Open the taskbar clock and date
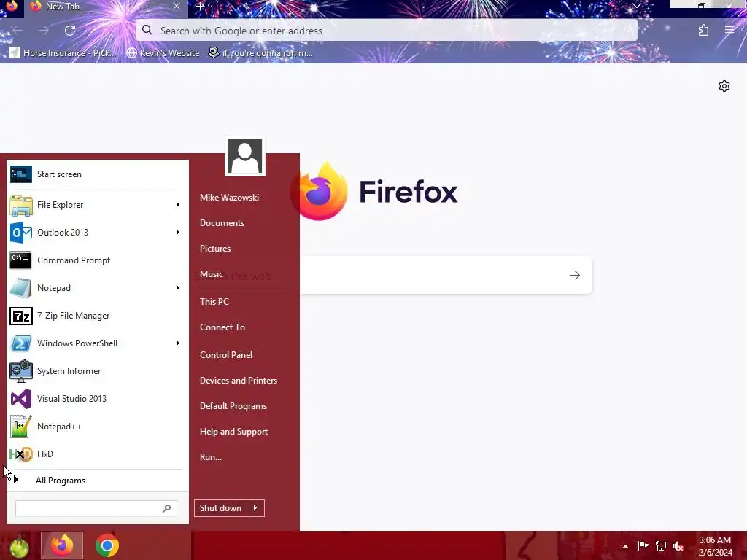Image resolution: width=747 pixels, height=560 pixels. [715, 546]
